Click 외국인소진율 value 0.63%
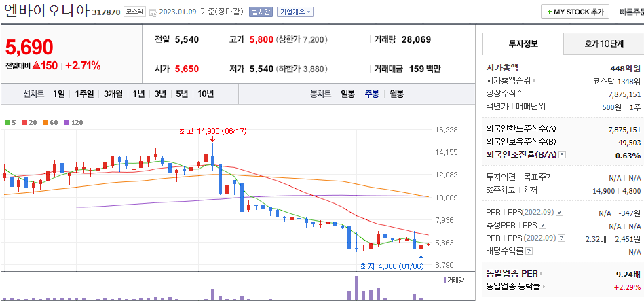The width and height of the screenshot is (644, 301). pos(628,156)
